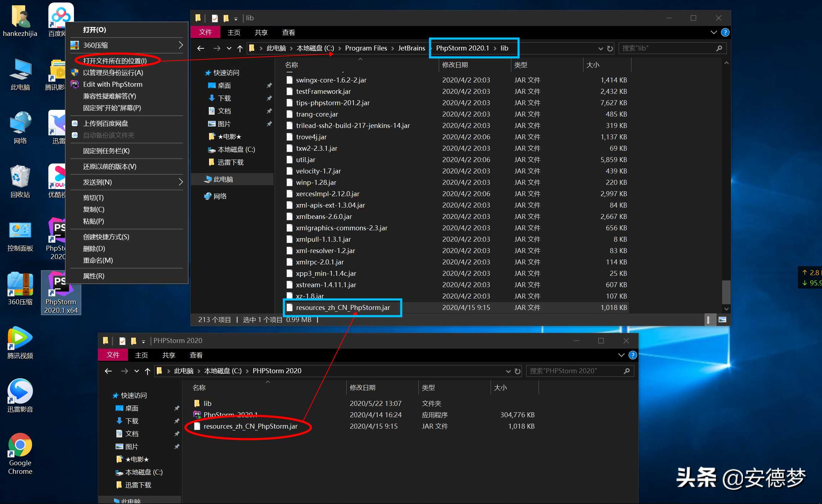Click forward arrow in lib window
The height and width of the screenshot is (504, 822).
tap(217, 48)
